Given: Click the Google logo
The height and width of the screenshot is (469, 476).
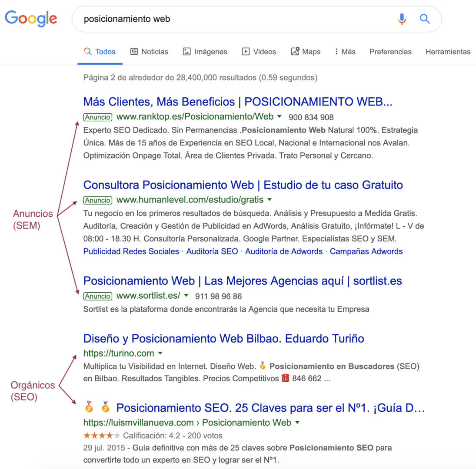Looking at the screenshot, I should (31, 18).
